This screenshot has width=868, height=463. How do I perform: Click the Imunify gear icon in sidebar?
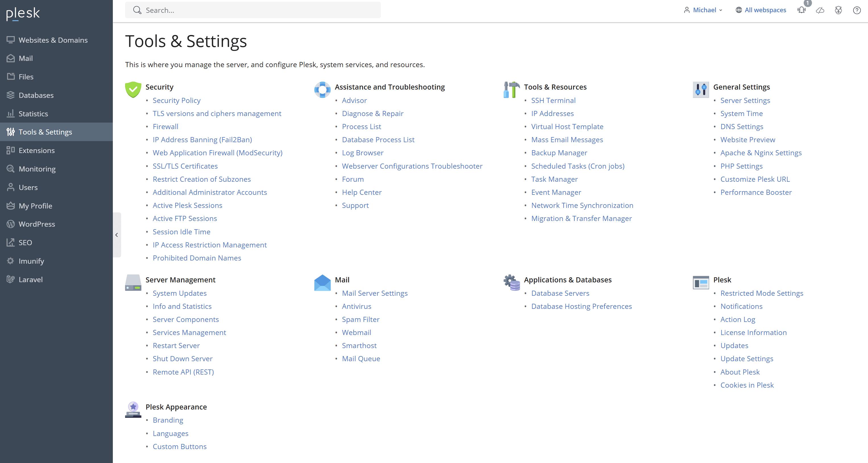click(11, 261)
